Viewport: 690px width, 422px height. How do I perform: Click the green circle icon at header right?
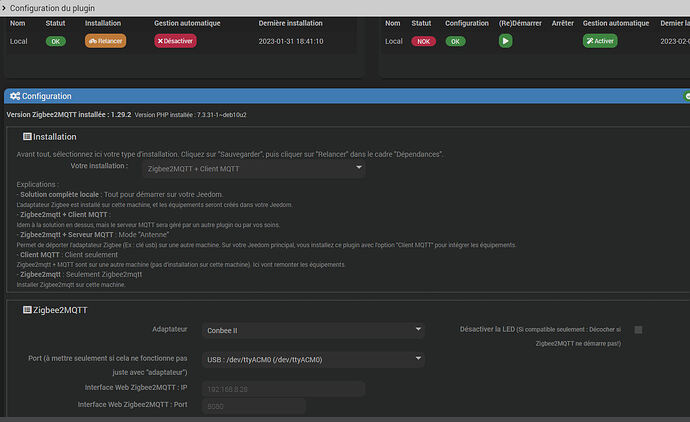(x=686, y=96)
